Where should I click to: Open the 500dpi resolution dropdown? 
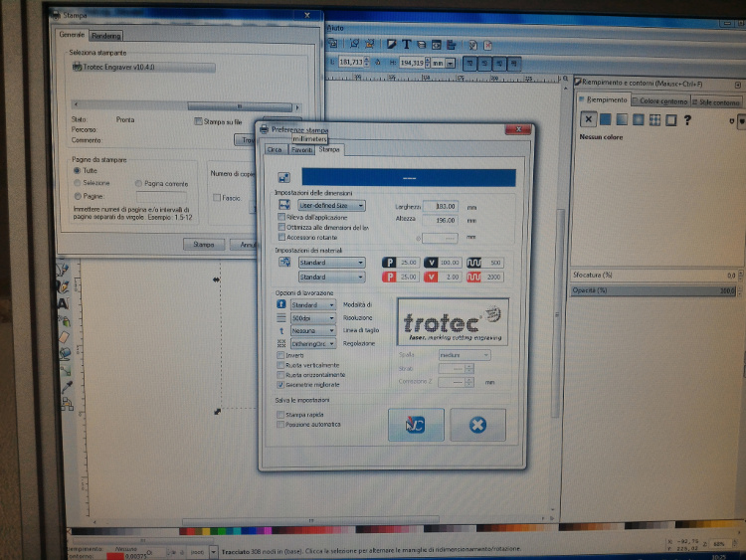[313, 317]
